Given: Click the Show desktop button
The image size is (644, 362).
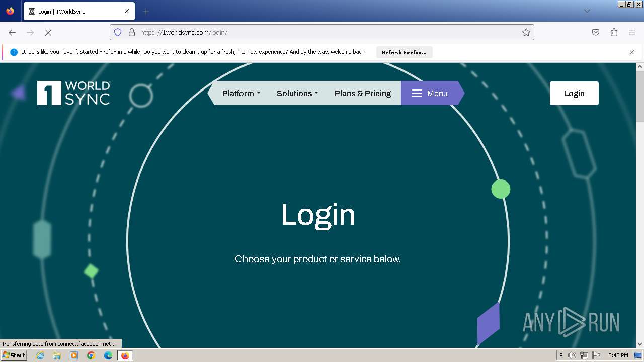Looking at the screenshot, I should pos(639,355).
